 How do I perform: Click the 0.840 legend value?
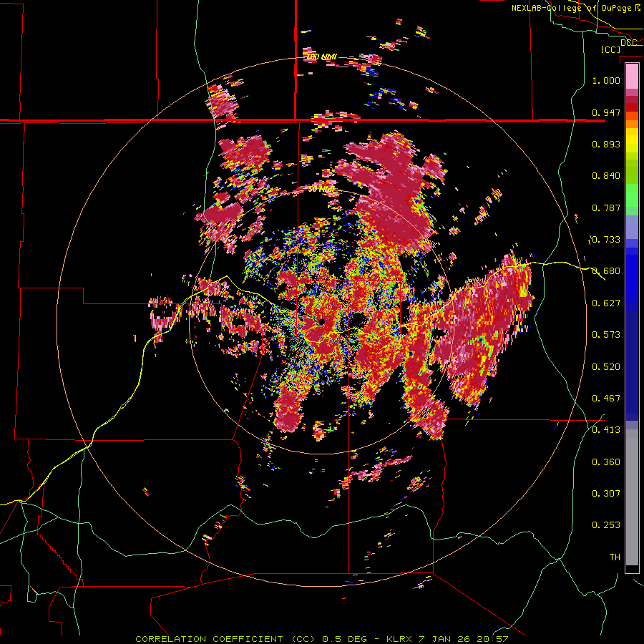606,176
